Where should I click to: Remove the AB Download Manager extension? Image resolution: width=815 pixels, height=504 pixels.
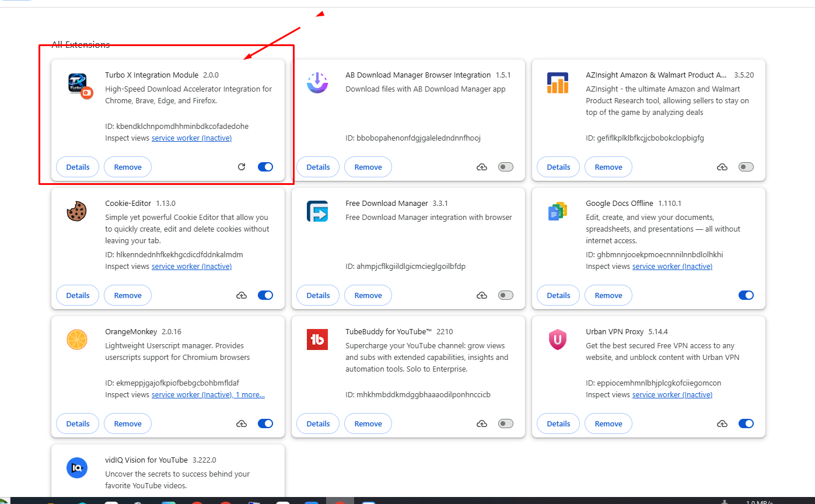(368, 167)
